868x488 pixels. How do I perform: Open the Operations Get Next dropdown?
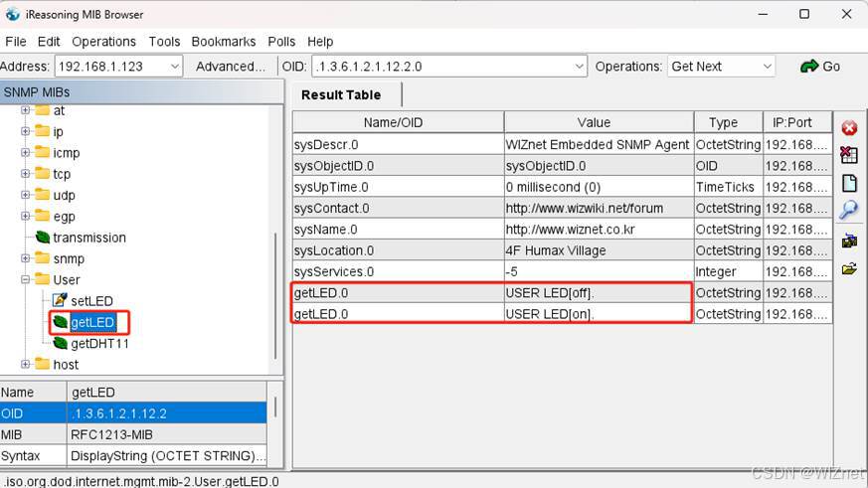point(768,67)
